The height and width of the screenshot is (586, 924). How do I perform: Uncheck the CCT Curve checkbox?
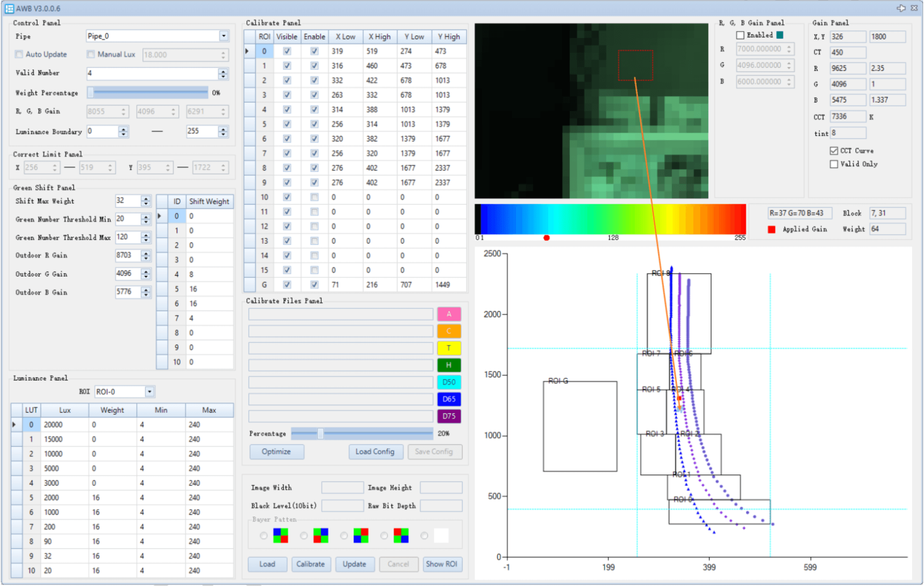pos(834,151)
